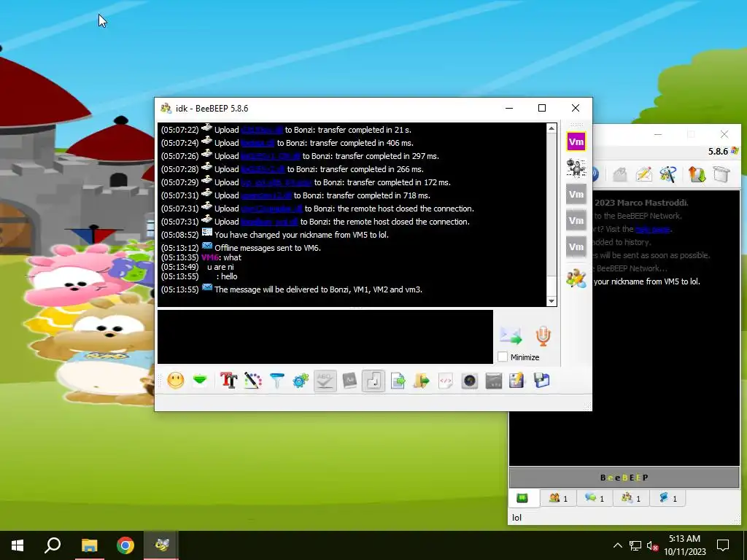Click the send folder icon
747x560 pixels.
point(421,381)
